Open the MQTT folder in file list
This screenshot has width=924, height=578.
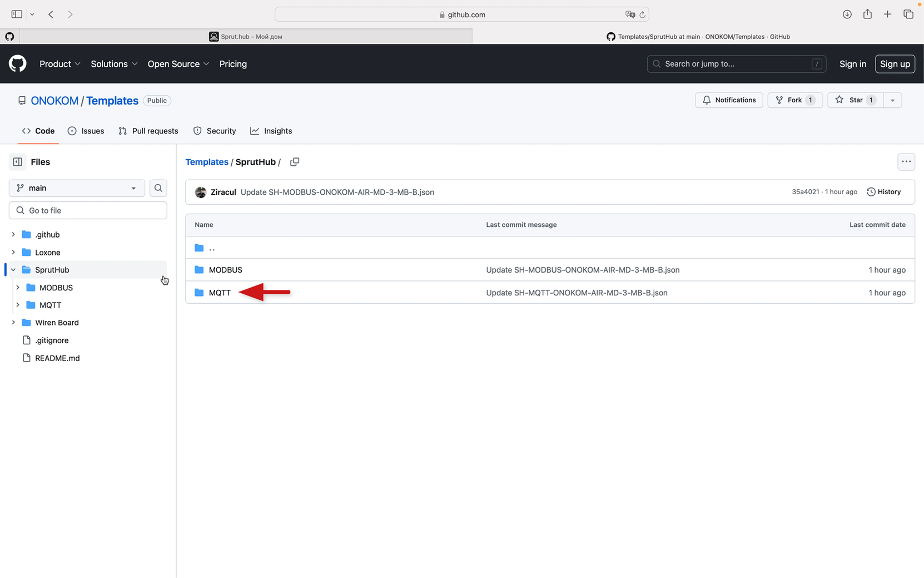tap(220, 293)
